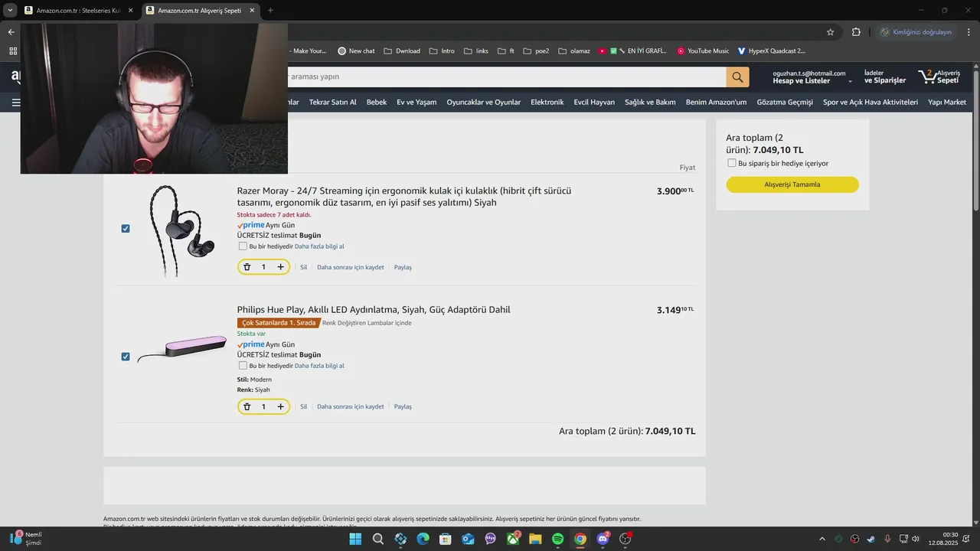Go back with browser back arrow

click(x=11, y=32)
